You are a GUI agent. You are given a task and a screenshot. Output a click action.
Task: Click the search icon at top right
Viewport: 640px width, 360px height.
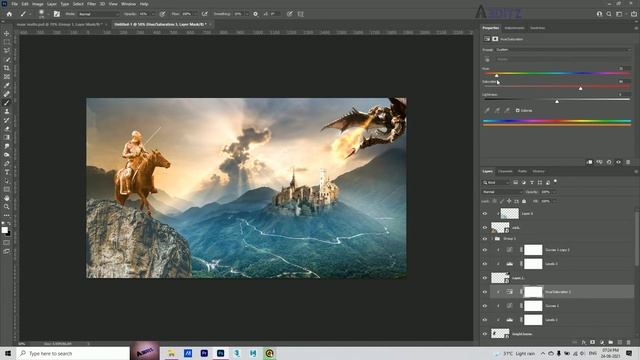pyautogui.click(x=609, y=14)
